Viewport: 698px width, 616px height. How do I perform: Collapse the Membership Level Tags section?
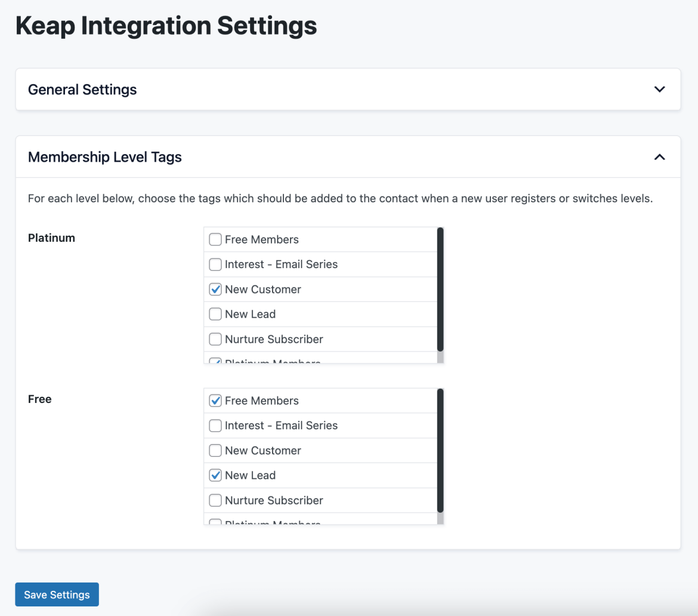coord(348,156)
